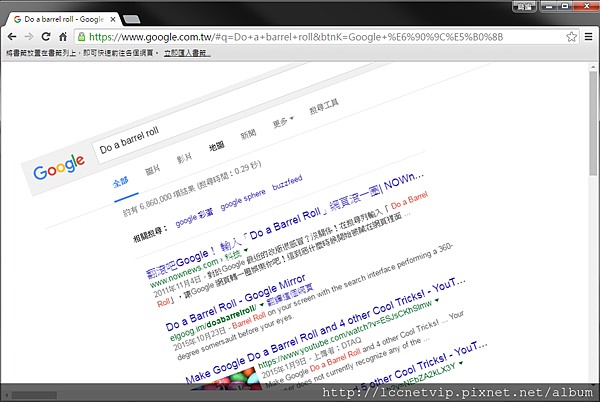This screenshot has width=600, height=402.
Task: Expand the 更多 (More) dropdown
Action: (284, 123)
